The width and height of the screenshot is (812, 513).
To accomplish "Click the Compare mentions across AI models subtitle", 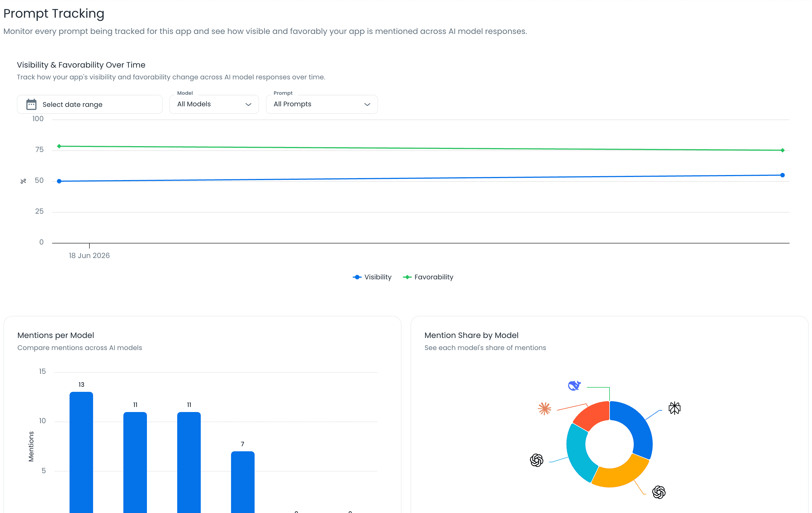I will coord(80,348).
